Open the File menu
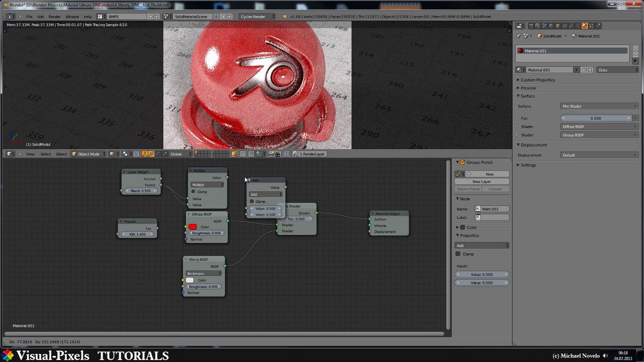This screenshot has height=362, width=644. click(29, 17)
